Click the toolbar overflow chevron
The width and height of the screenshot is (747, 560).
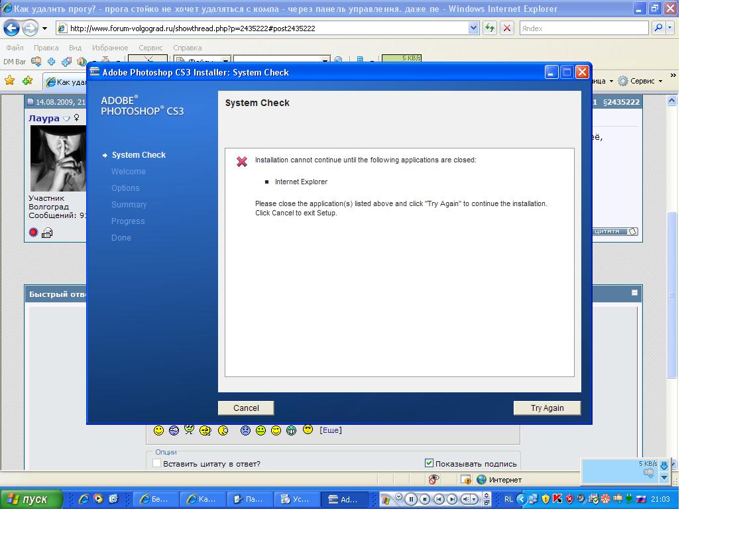[673, 76]
